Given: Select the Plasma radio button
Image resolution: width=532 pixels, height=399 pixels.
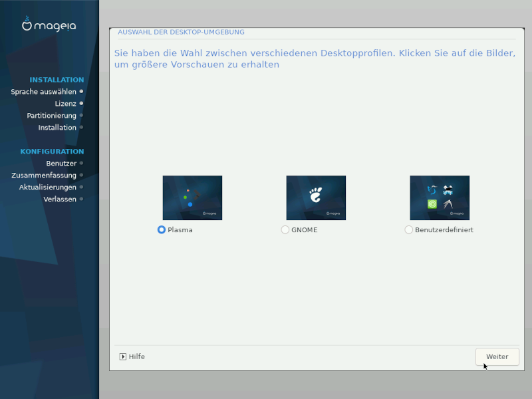Looking at the screenshot, I should (x=162, y=230).
